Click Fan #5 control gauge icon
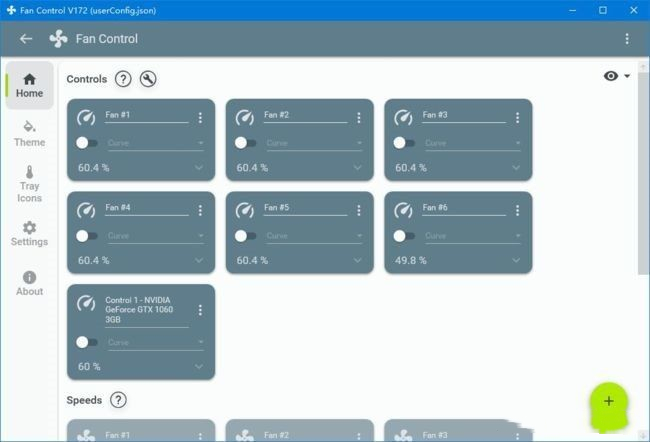 click(245, 210)
